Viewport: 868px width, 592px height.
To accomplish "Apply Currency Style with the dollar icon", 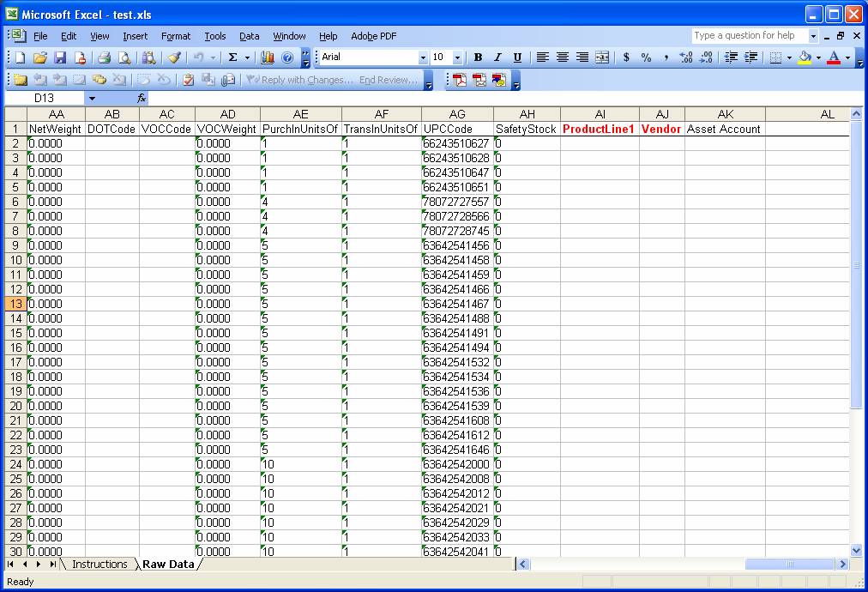I will point(626,57).
